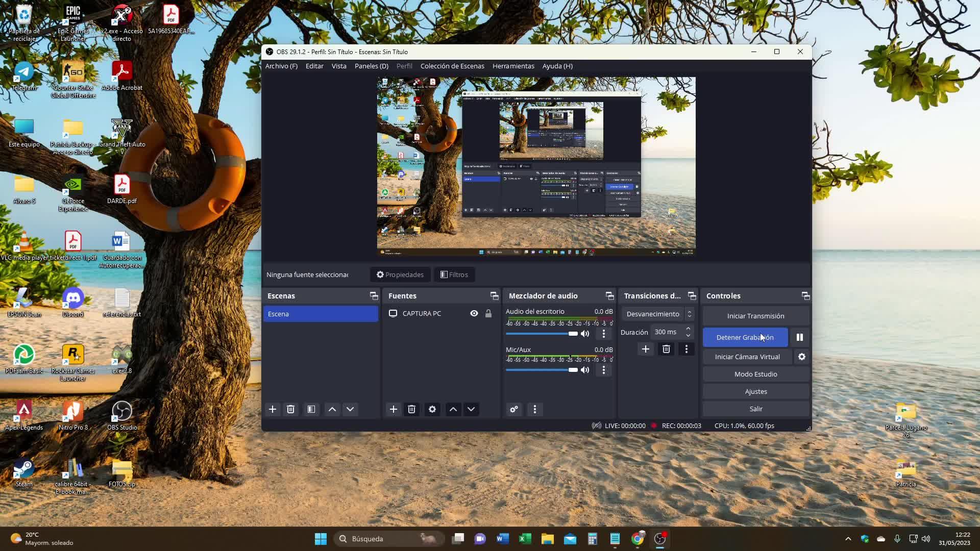Lock the CAPTURA PC source
The height and width of the screenshot is (551, 980).
click(x=488, y=313)
